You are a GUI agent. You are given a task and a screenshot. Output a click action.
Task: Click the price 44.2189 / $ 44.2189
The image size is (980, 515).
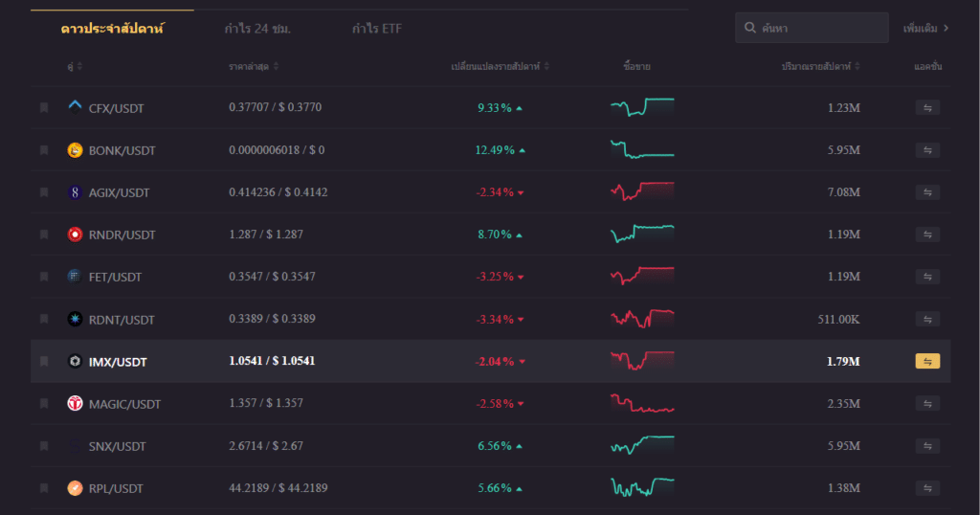point(278,487)
